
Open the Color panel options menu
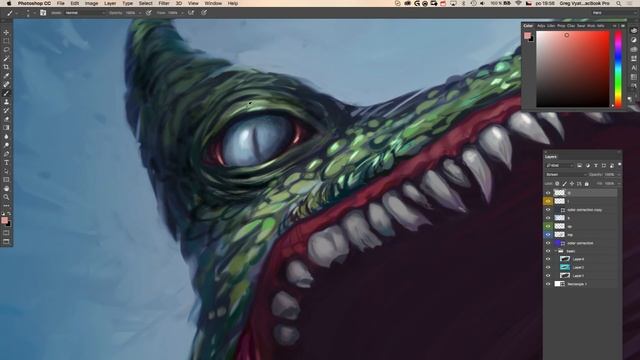623,26
